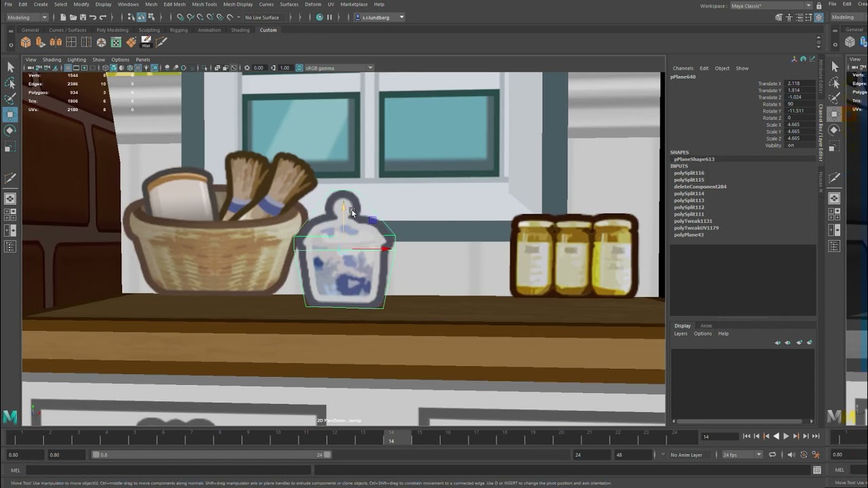Activate the Lasso select tool
The image size is (868, 488).
10,83
